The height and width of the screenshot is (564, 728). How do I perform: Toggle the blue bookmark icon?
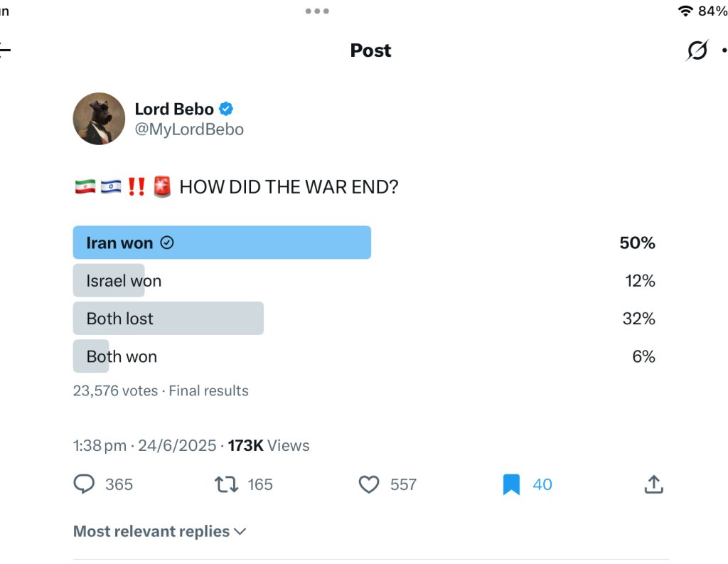pos(511,484)
